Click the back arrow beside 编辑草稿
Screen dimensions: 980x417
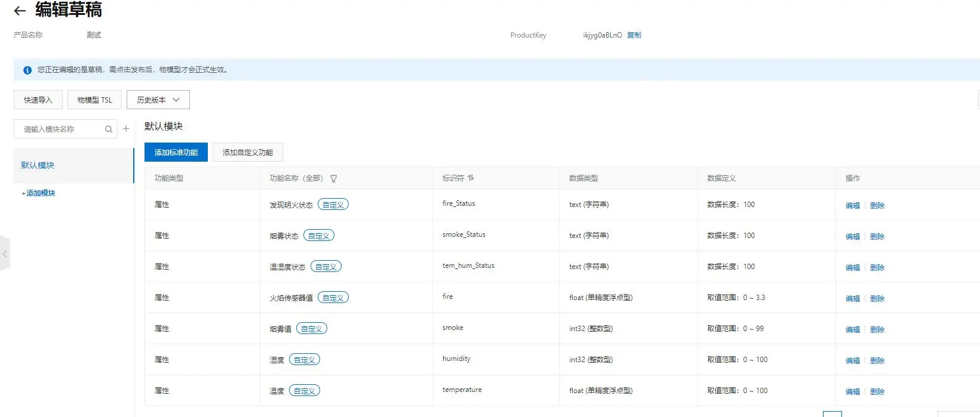tap(20, 11)
